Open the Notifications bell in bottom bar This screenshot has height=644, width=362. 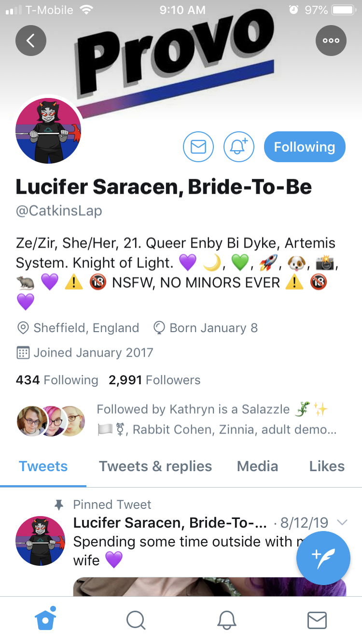(x=226, y=620)
